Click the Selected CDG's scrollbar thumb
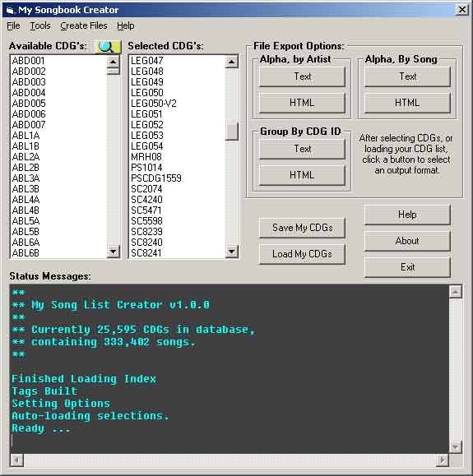Viewport: 473px width, 476px height. (232, 132)
